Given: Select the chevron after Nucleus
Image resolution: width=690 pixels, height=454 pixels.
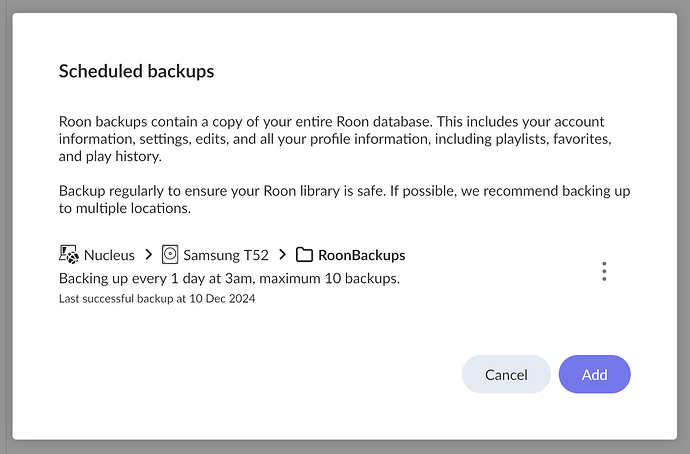Looking at the screenshot, I should click(x=149, y=255).
